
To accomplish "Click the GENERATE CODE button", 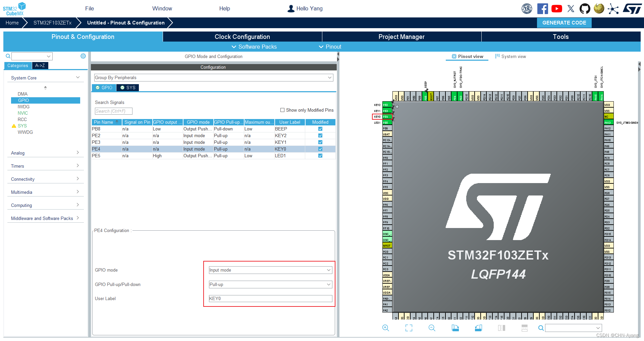I will click(x=564, y=23).
